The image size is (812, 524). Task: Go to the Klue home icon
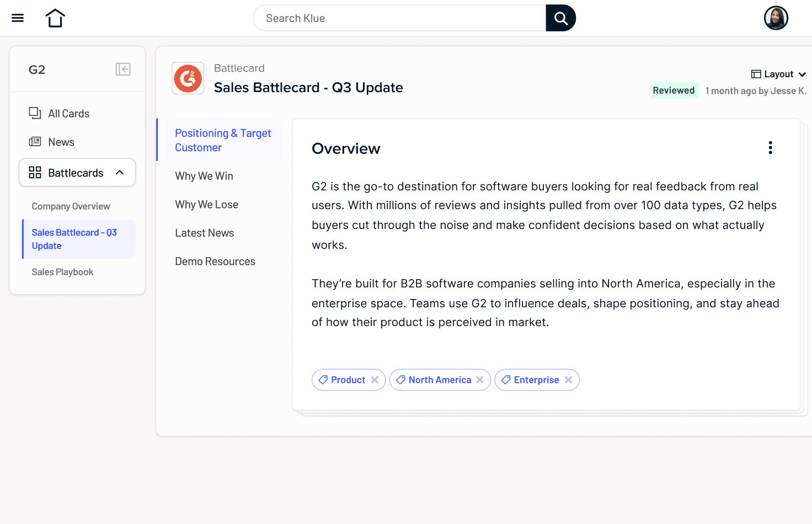55,18
